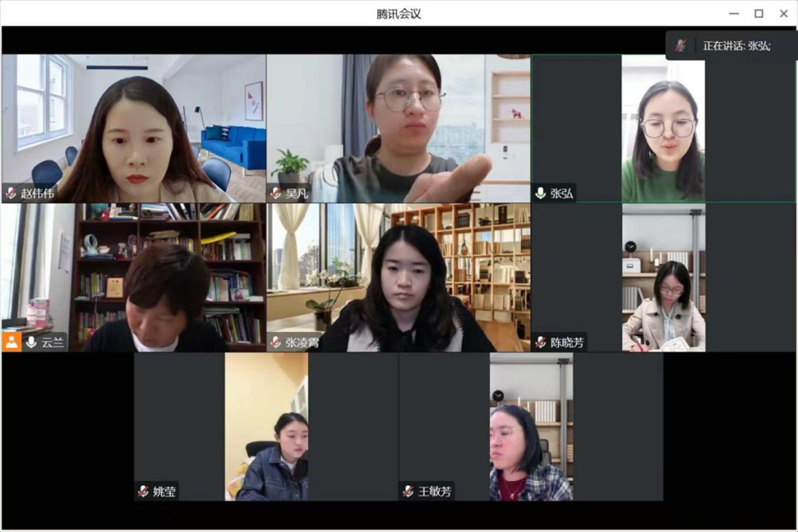Select 吴凡's video tile

coord(398,128)
